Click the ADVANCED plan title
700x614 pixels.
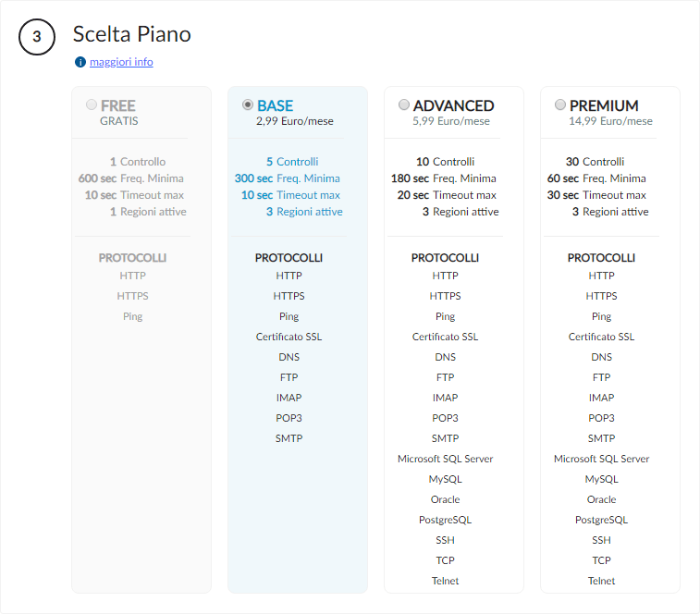coord(453,105)
